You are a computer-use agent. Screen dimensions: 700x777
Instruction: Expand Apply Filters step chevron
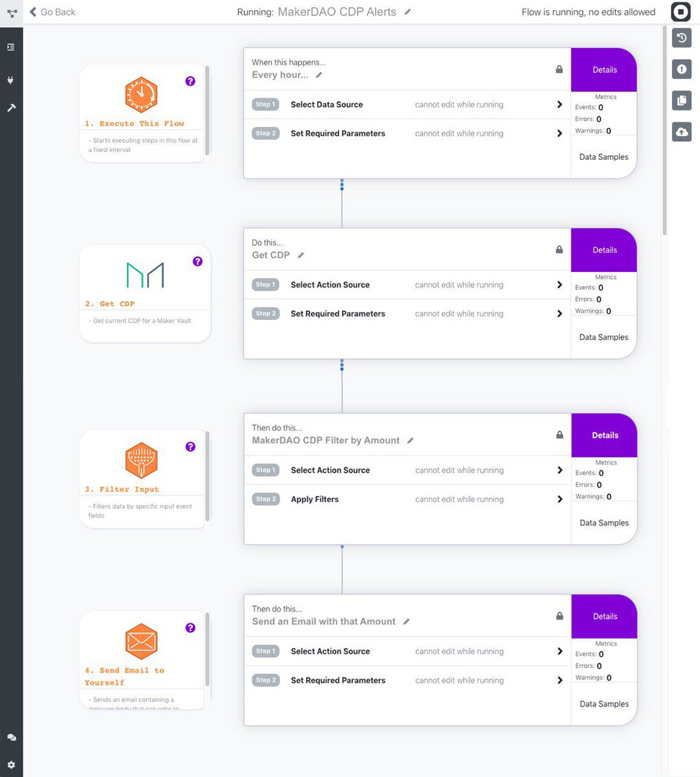coord(559,499)
